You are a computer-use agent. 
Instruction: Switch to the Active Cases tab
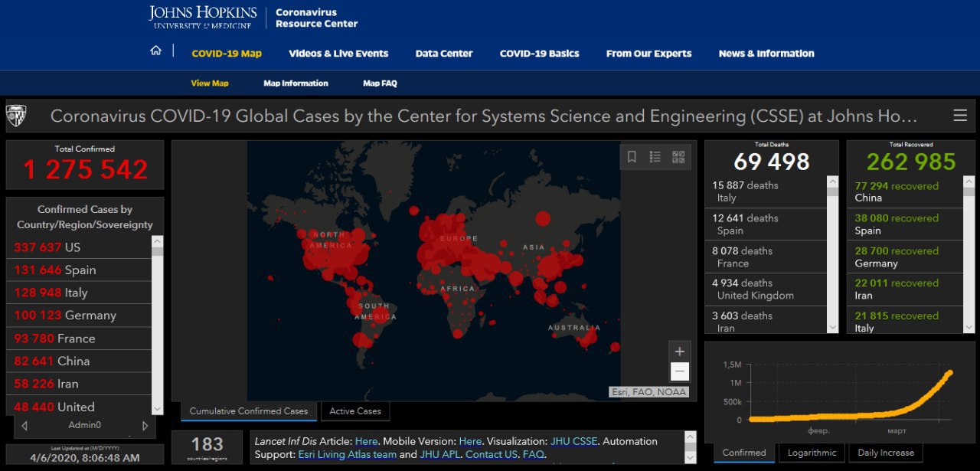tap(355, 411)
